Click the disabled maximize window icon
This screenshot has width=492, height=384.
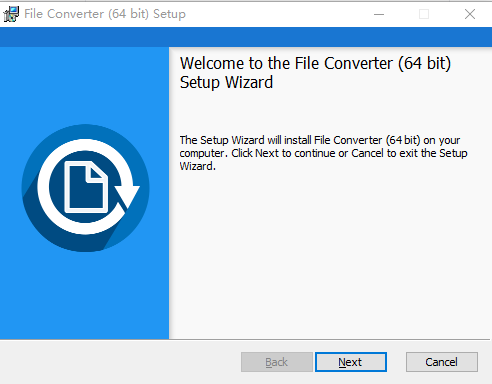(424, 14)
